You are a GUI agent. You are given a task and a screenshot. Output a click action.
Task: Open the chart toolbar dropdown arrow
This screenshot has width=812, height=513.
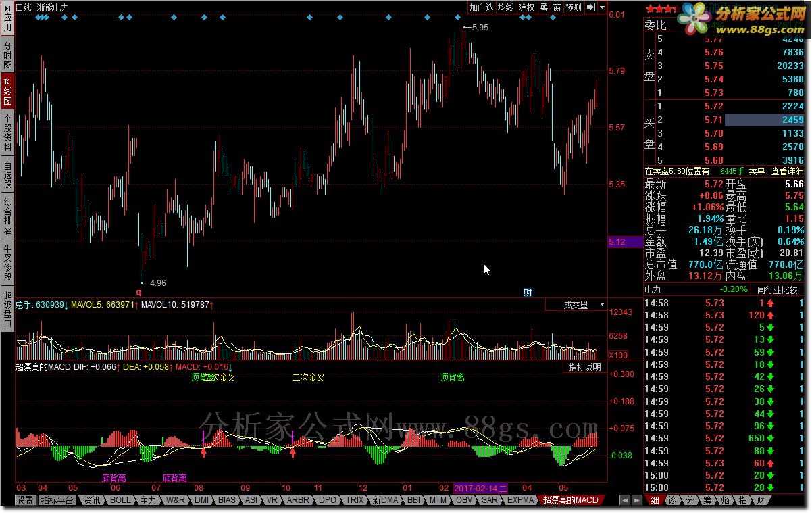602,7
